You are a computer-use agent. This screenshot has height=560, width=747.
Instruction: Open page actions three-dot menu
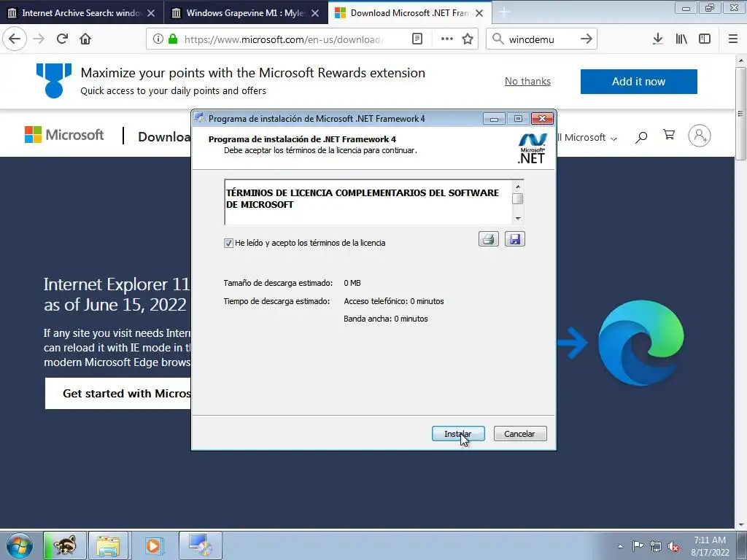click(447, 39)
